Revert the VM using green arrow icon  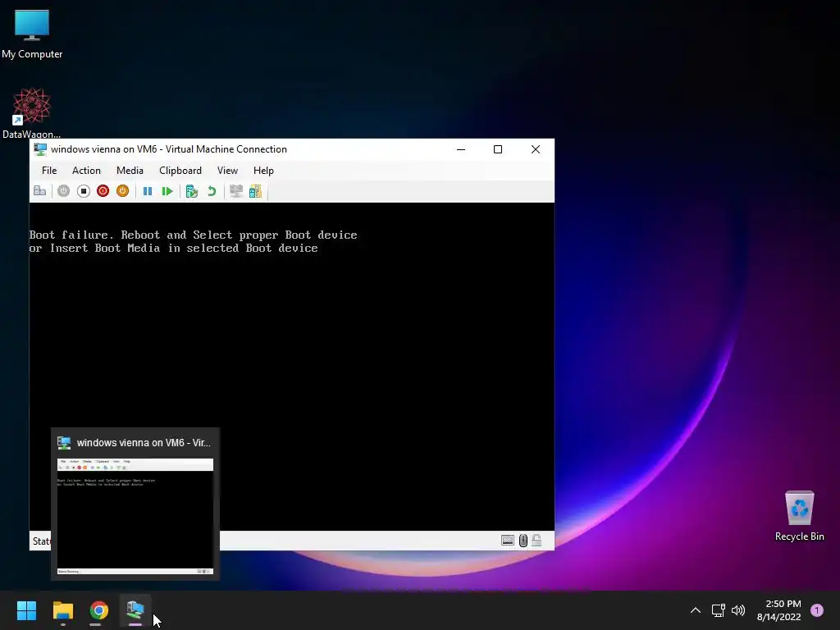pyautogui.click(x=212, y=191)
